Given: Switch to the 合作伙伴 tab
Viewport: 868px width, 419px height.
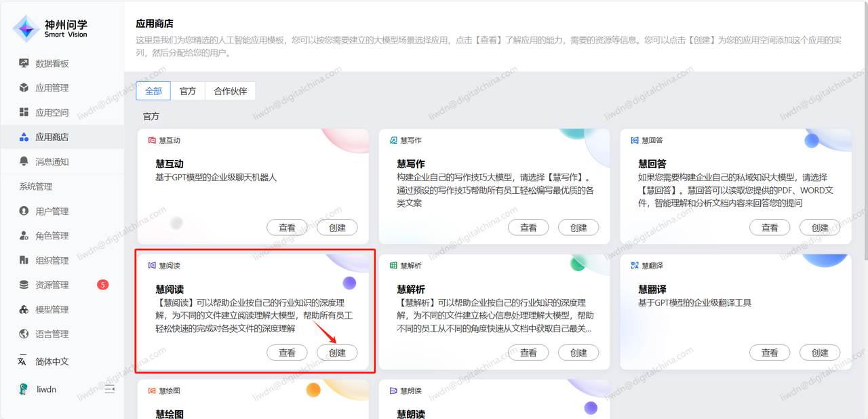Looking at the screenshot, I should coord(231,91).
